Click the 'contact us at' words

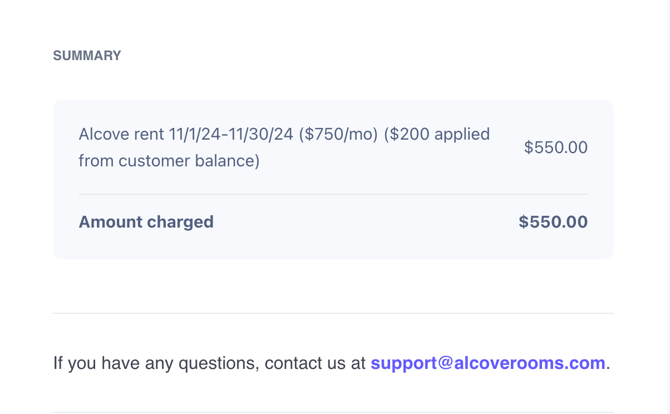point(315,363)
